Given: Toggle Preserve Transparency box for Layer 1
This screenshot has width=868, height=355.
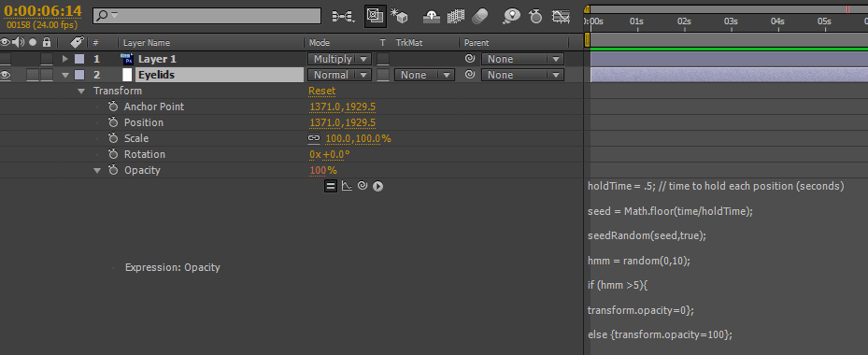Looking at the screenshot, I should [383, 59].
